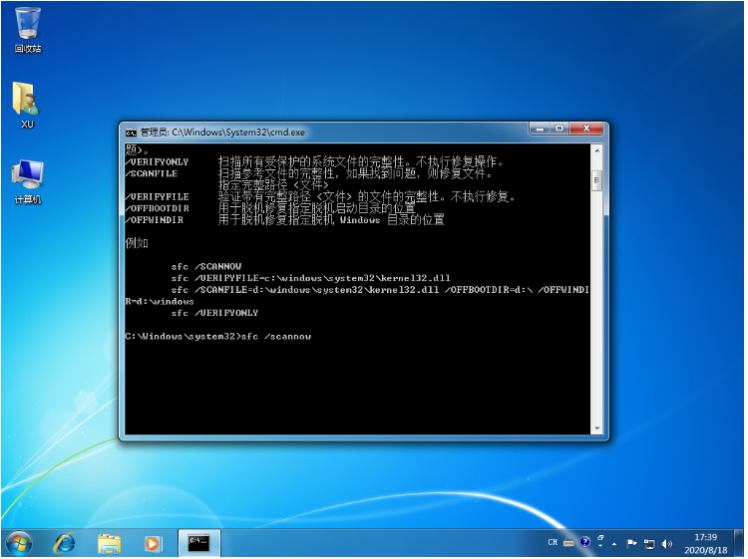Open the cmd window system menu icon

tap(130, 131)
